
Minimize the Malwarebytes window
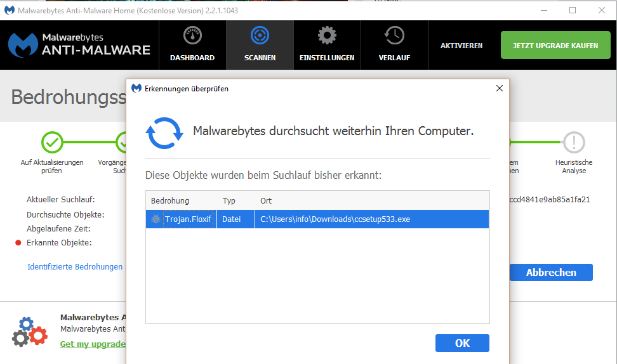pos(544,10)
